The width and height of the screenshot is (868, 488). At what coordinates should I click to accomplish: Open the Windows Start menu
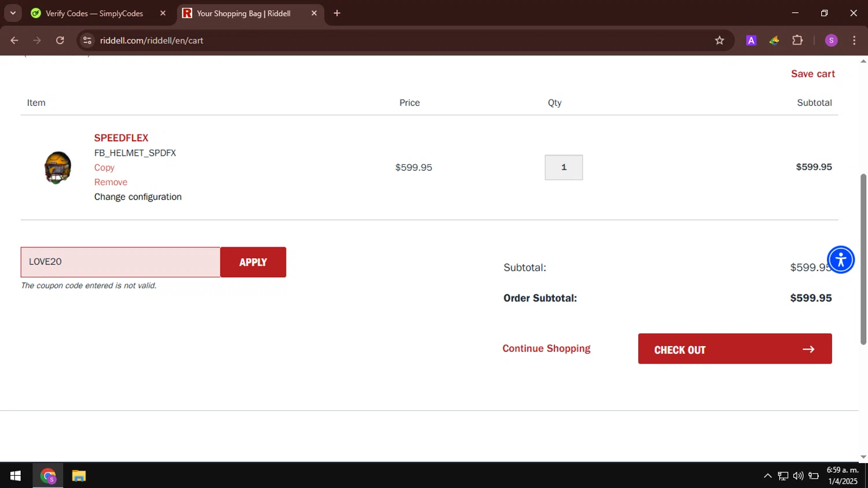(16, 476)
